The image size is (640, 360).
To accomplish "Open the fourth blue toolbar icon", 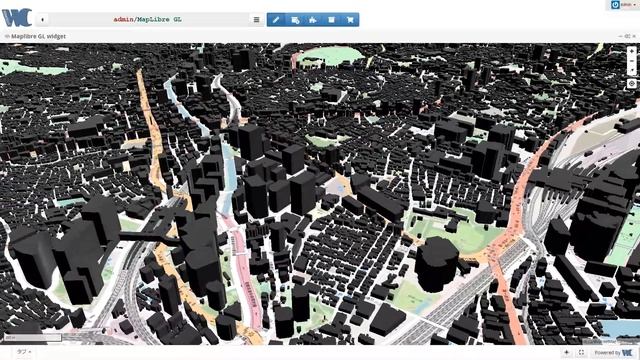I will [x=331, y=20].
